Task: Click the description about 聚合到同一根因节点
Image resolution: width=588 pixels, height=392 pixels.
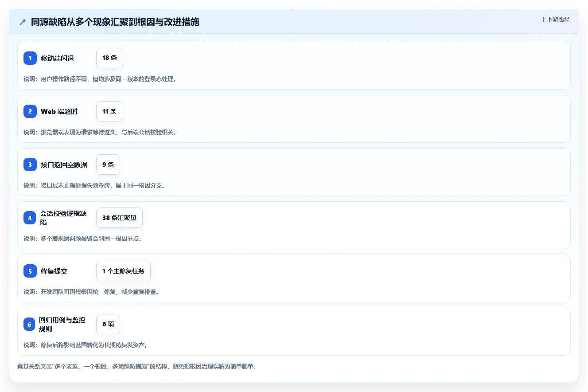Action: tap(82, 239)
